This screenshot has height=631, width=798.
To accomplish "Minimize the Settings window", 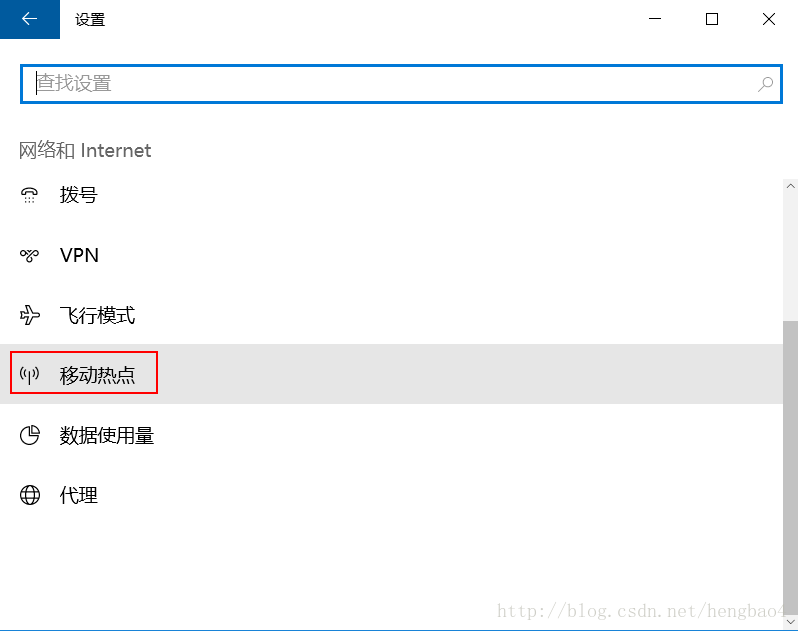I will tap(655, 19).
